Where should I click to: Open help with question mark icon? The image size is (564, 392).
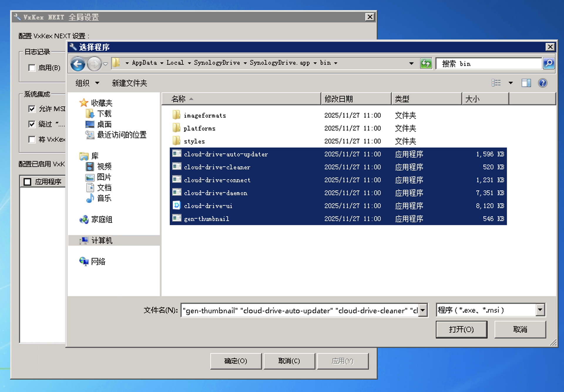tap(542, 83)
